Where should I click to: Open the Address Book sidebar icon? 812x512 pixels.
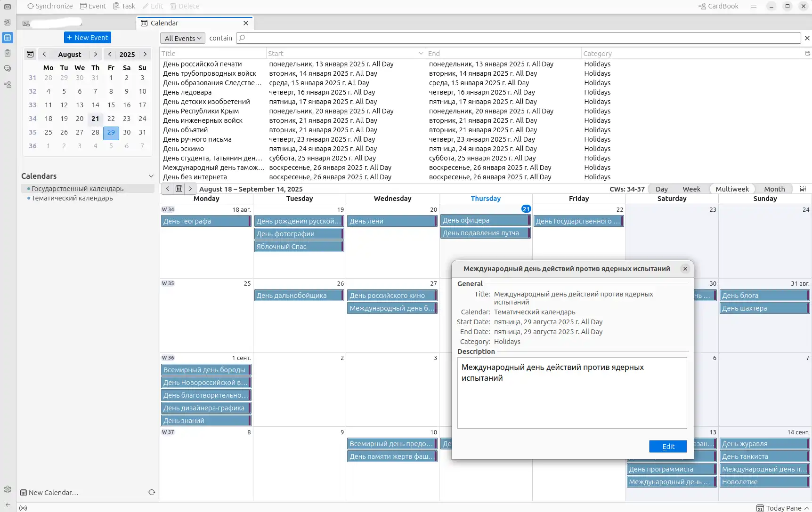pos(8,22)
